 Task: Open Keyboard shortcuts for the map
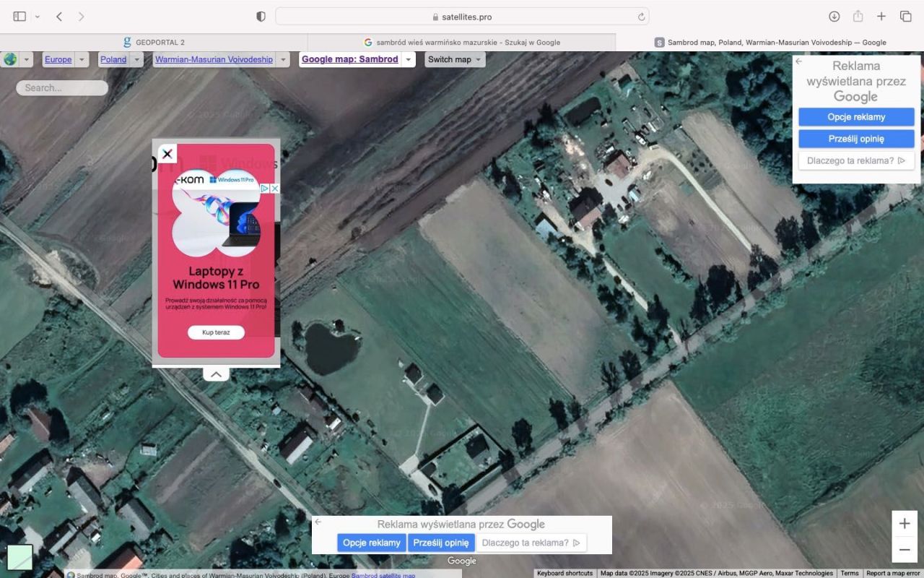[565, 574]
